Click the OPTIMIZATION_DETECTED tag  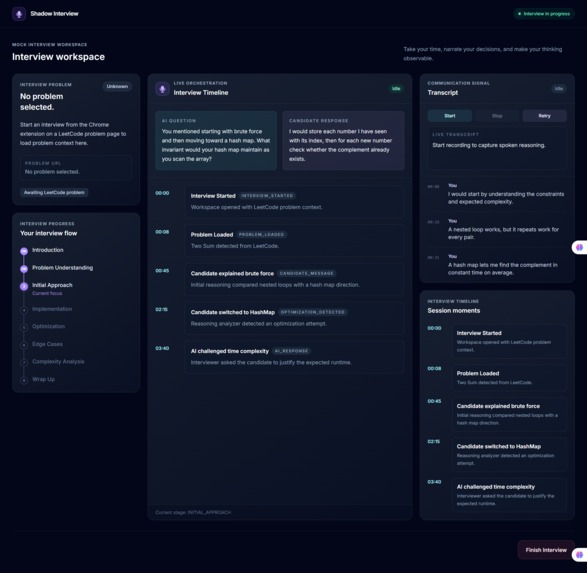coord(313,312)
